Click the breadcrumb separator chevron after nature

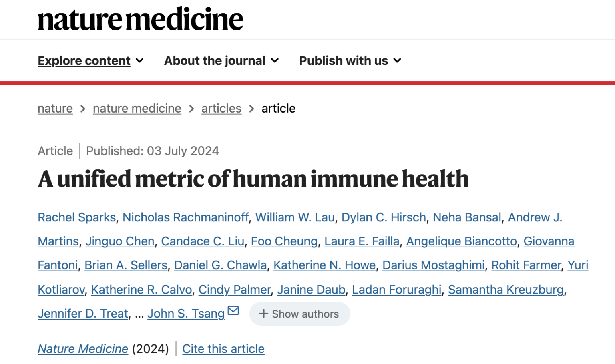(x=82, y=109)
